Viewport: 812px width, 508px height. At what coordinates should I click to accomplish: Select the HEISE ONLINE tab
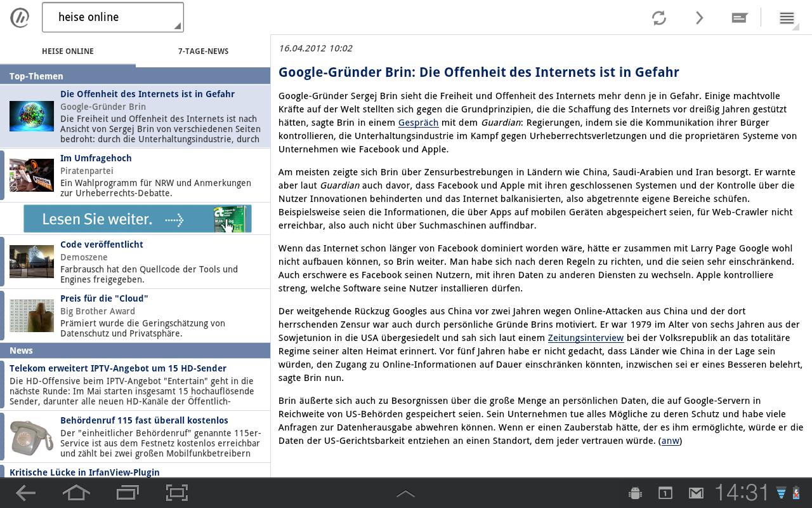pyautogui.click(x=67, y=51)
